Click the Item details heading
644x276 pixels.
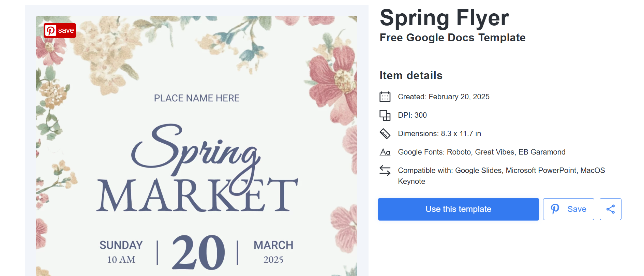click(411, 75)
